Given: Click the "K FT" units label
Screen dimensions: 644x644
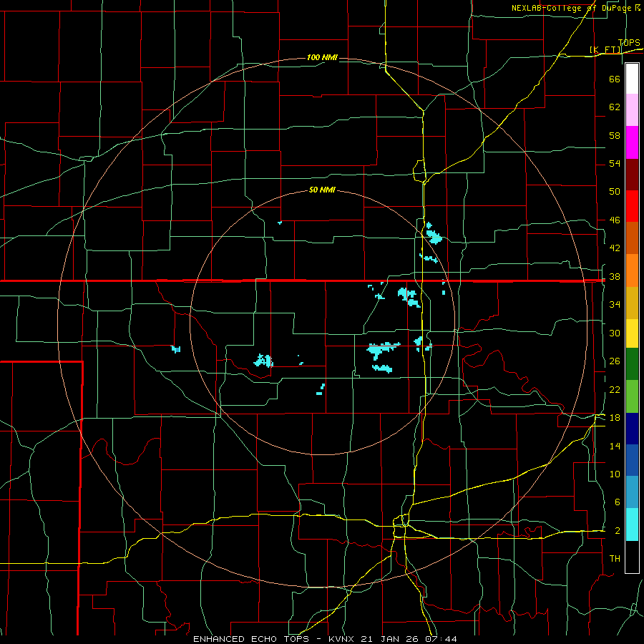Looking at the screenshot, I should (x=605, y=49).
